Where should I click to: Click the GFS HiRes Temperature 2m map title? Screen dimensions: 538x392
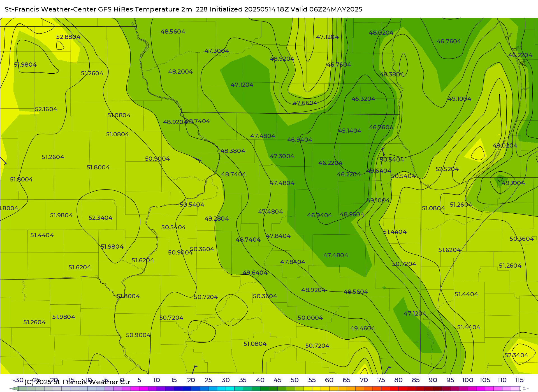point(184,9)
